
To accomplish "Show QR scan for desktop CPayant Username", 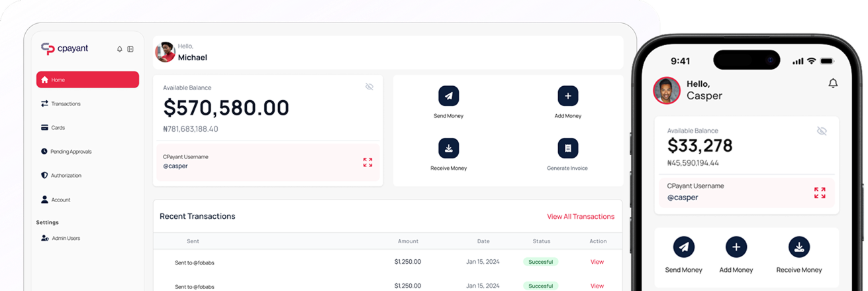I will tap(367, 162).
